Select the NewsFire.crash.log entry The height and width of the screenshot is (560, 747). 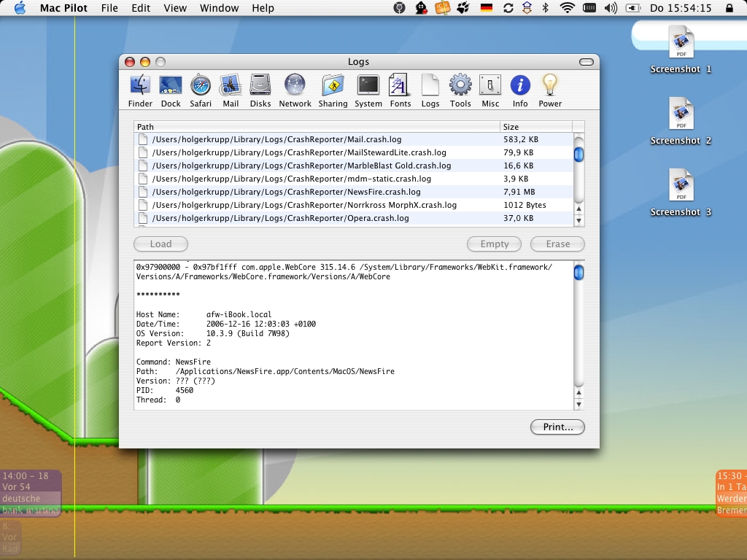point(354,192)
